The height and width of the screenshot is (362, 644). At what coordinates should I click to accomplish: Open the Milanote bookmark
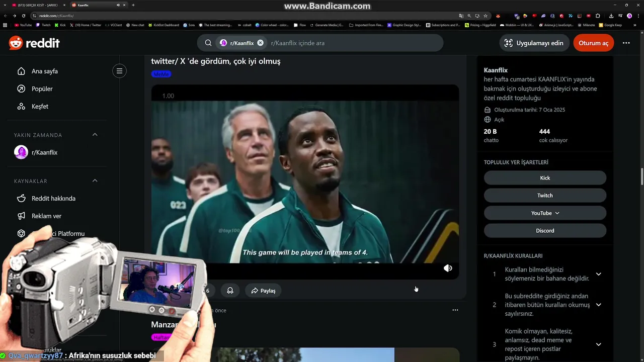point(586,25)
